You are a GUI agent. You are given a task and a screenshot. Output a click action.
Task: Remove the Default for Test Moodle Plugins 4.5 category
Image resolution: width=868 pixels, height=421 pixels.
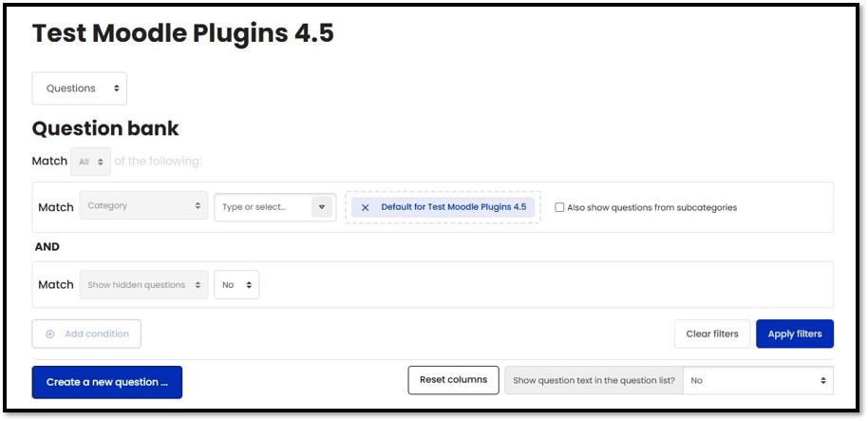point(366,207)
